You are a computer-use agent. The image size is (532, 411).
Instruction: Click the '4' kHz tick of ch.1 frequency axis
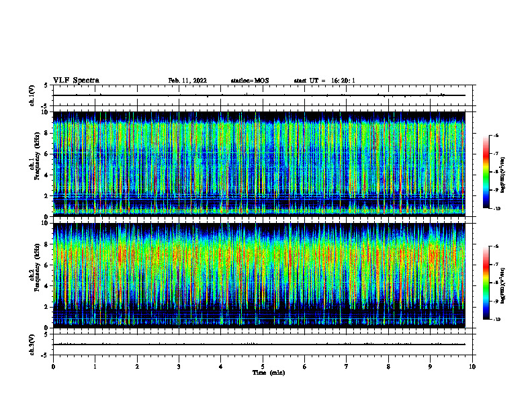tap(46, 175)
